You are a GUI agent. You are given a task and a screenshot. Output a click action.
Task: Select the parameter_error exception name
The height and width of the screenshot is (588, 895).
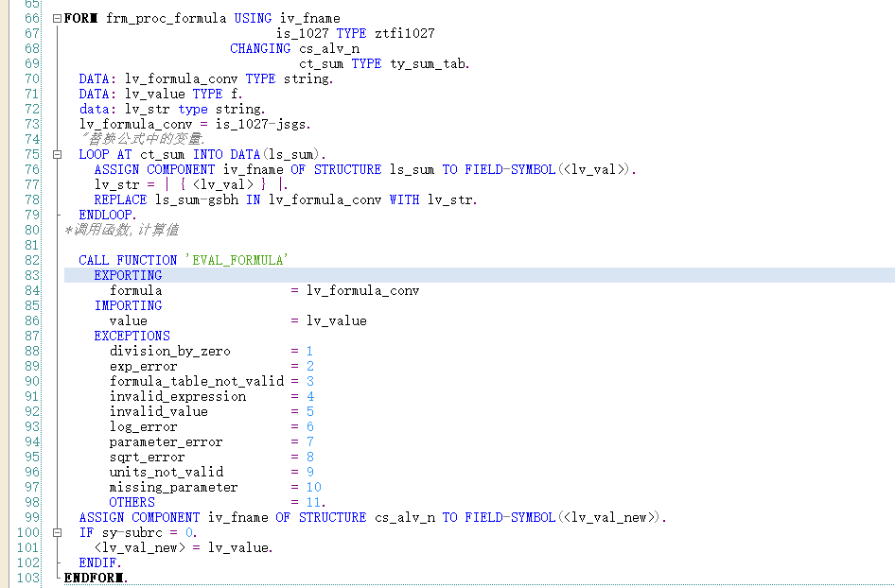click(166, 442)
